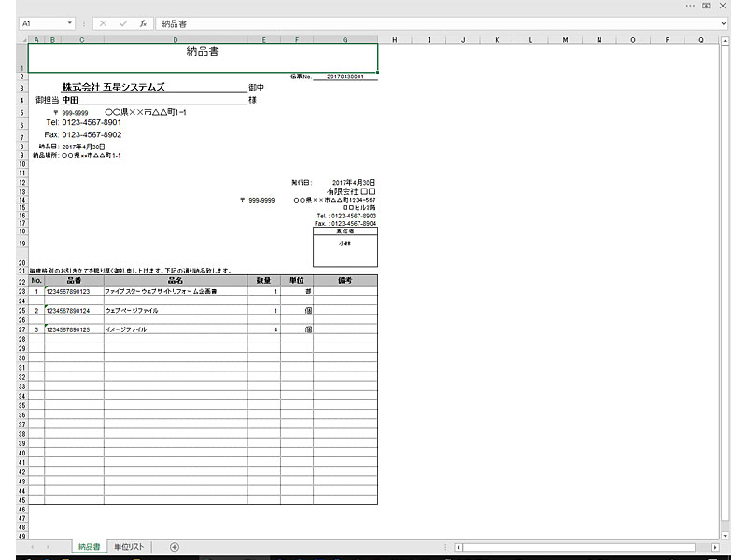Click the Cancel X icon in formula bar

(103, 22)
